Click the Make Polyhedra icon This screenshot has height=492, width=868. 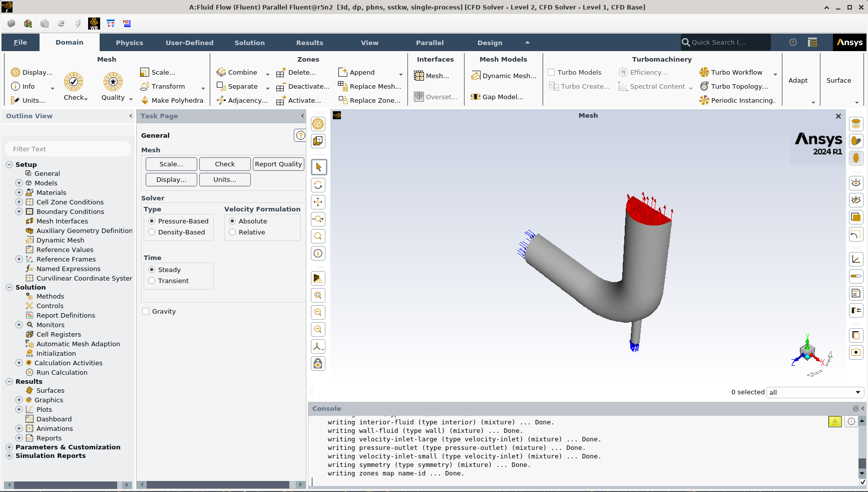pos(145,100)
